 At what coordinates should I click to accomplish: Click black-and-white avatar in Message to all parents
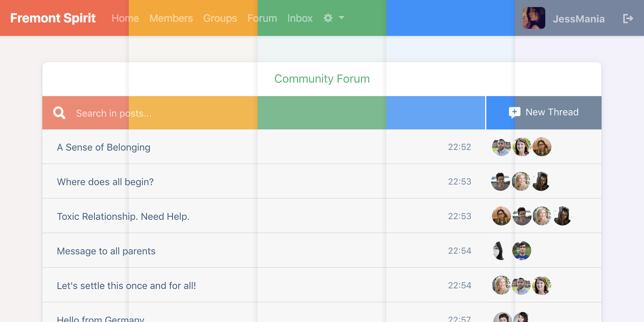click(499, 251)
